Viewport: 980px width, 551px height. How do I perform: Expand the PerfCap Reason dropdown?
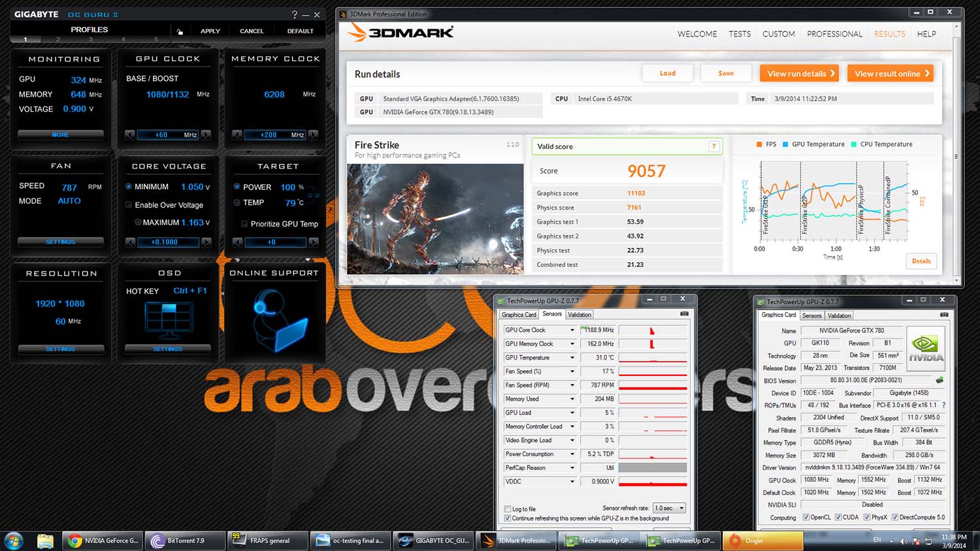coord(572,468)
